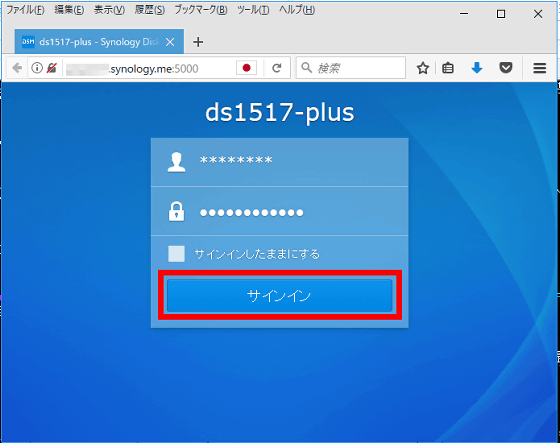Screen dimensions: 560x443
Task: Open the 編集(E) menu
Action: point(69,10)
